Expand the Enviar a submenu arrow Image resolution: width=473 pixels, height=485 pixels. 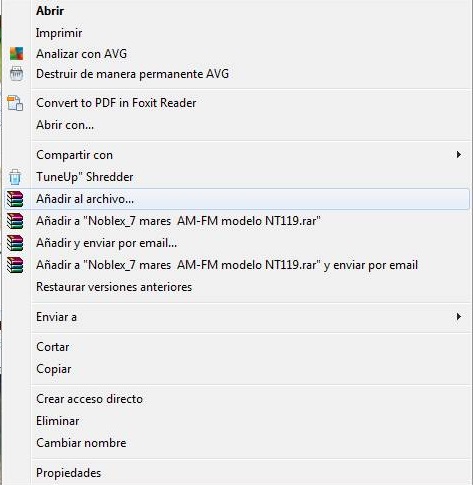459,317
